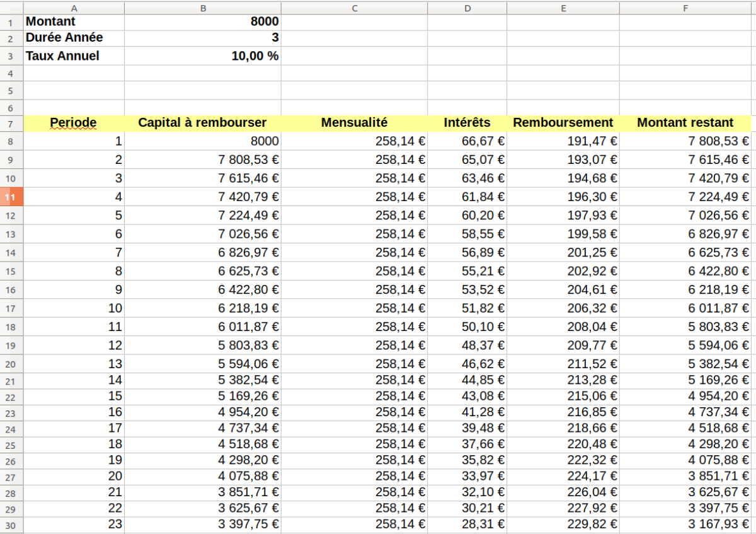Screen dimensions: 756x534
Task: Select column F header
Action: click(x=685, y=8)
